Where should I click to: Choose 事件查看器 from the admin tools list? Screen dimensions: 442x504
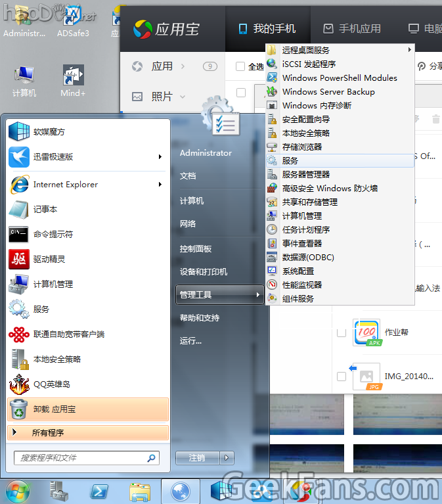tap(301, 243)
